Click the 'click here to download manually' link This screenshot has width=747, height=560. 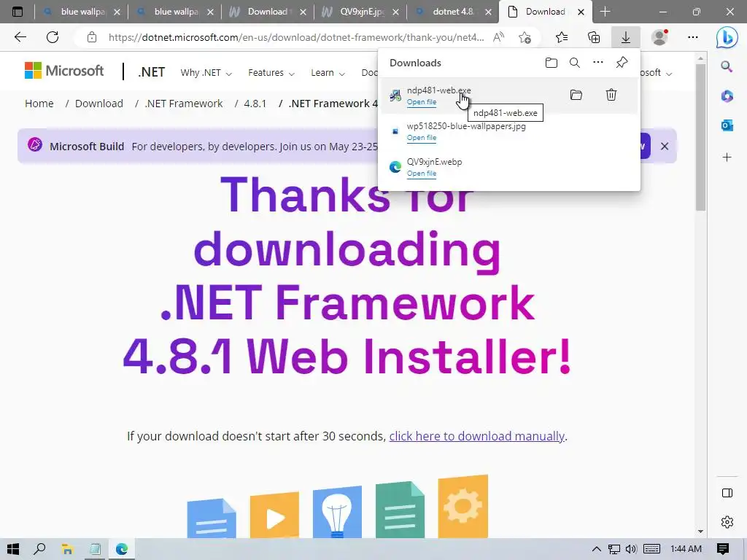click(477, 436)
